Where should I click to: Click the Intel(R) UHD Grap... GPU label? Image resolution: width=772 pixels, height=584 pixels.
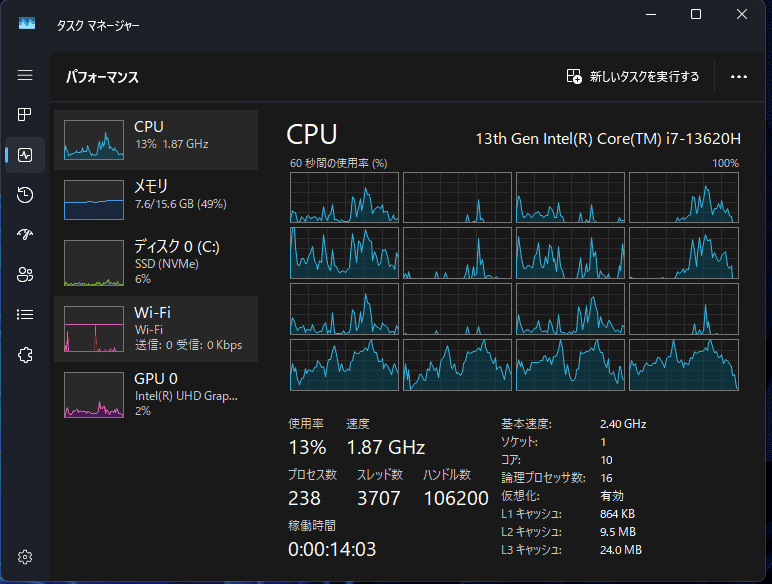186,396
